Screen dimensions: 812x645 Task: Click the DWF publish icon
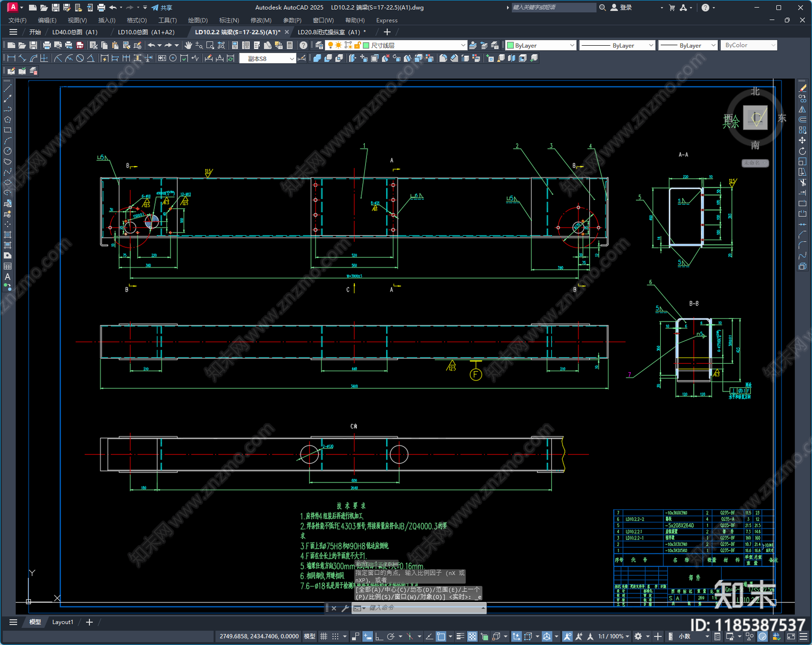pos(80,45)
